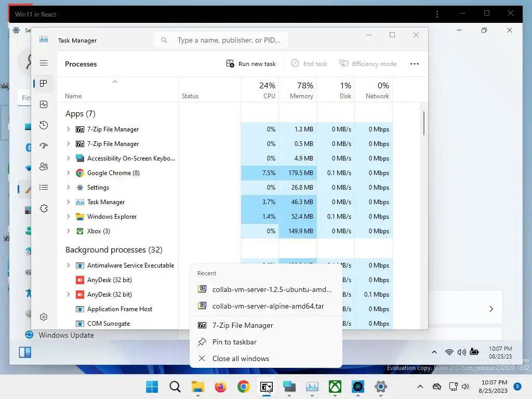This screenshot has width=532, height=399.
Task: Expand the Settings process row
Action: coord(68,188)
